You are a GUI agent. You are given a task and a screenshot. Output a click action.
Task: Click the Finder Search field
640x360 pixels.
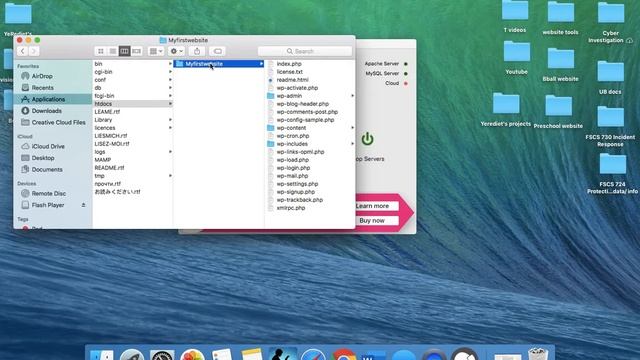[305, 51]
